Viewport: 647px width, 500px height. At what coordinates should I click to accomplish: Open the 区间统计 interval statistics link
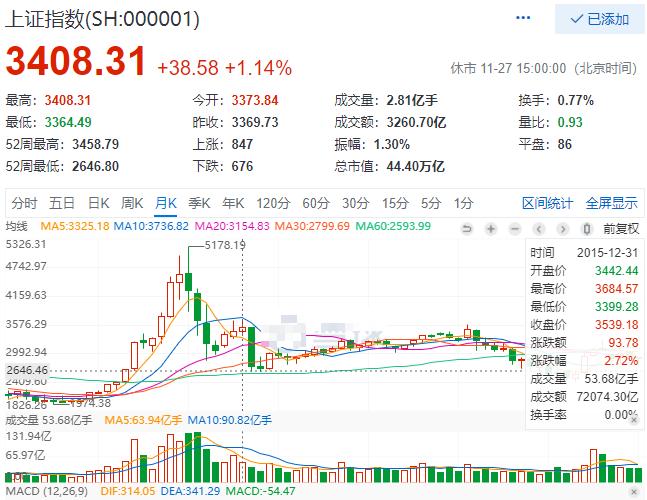[547, 203]
